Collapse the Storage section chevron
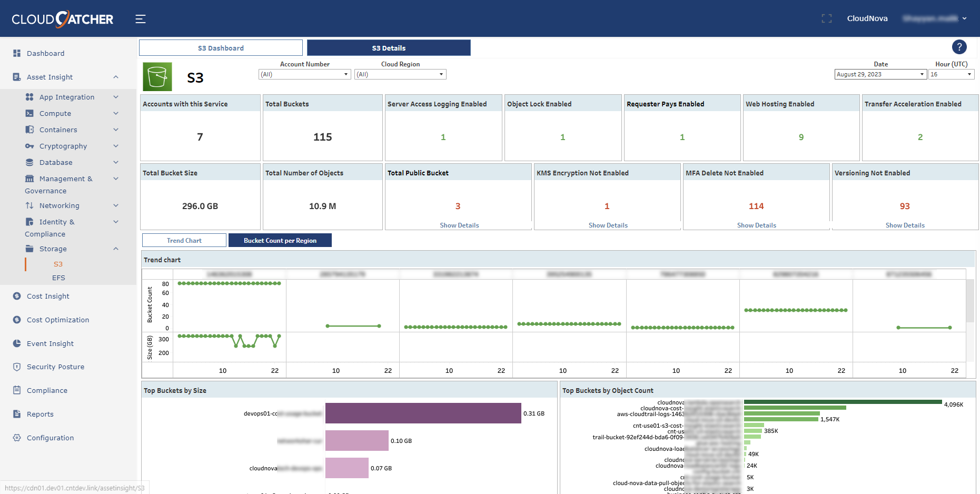The width and height of the screenshot is (980, 494). coord(116,249)
